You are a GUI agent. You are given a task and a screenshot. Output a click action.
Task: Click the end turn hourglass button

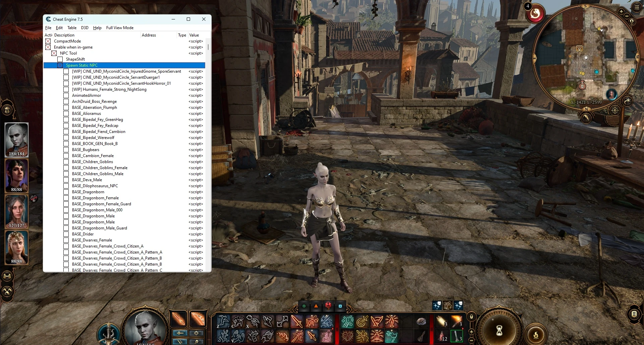point(499,331)
